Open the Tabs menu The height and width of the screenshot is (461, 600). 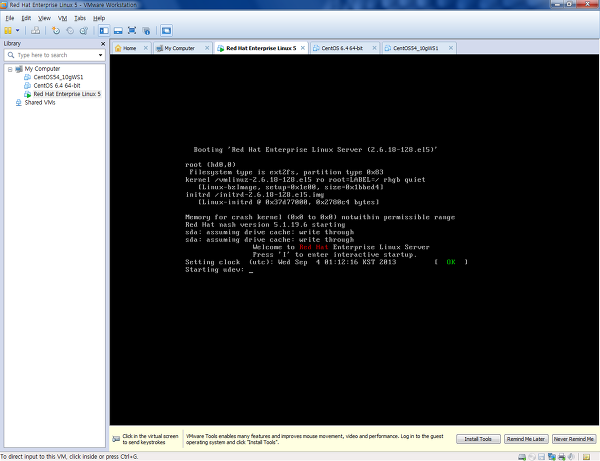point(80,18)
